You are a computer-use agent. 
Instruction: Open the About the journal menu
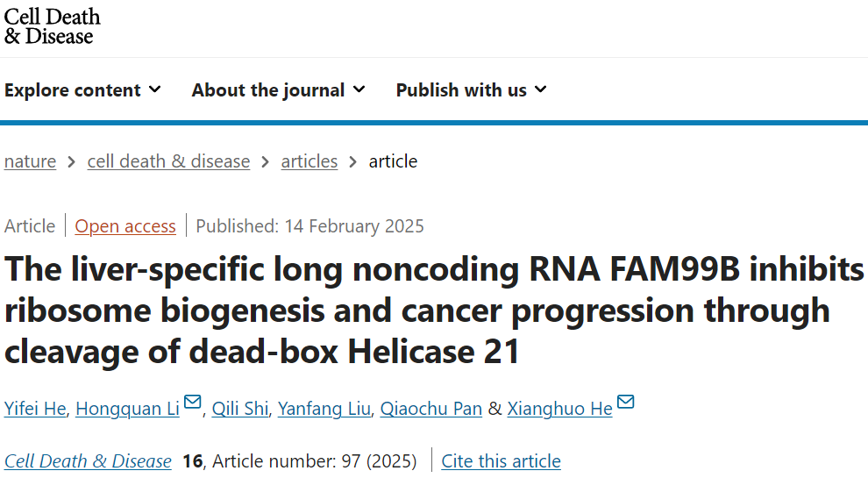[279, 89]
